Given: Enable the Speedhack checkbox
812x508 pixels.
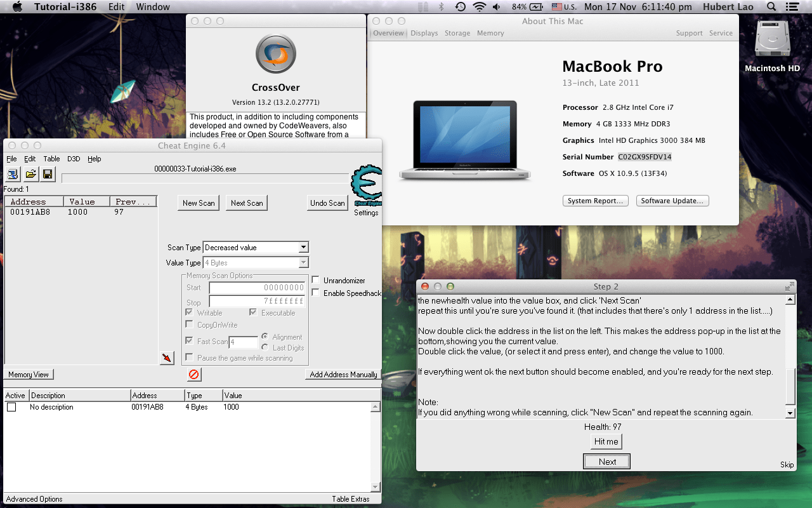Looking at the screenshot, I should click(316, 293).
